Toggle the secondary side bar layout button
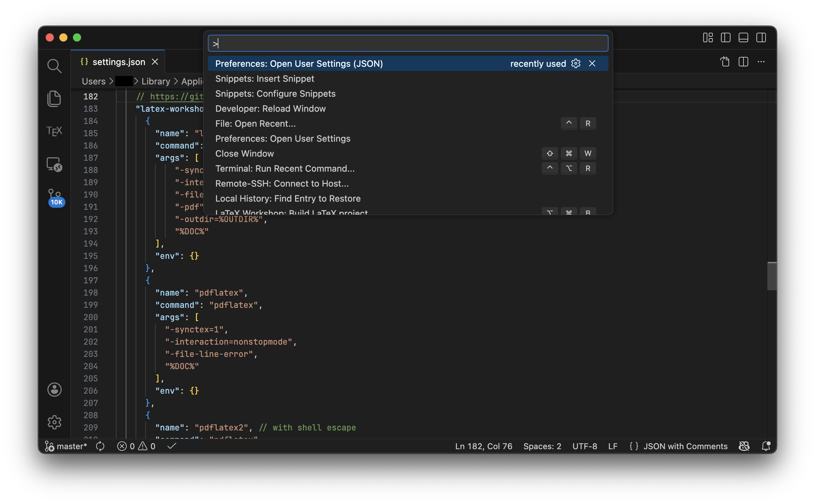 tap(761, 37)
